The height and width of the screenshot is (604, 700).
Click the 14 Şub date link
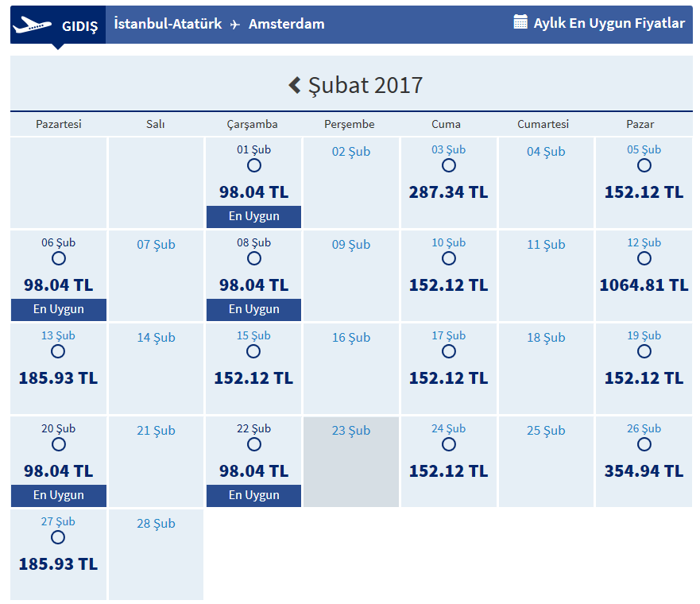(x=156, y=338)
